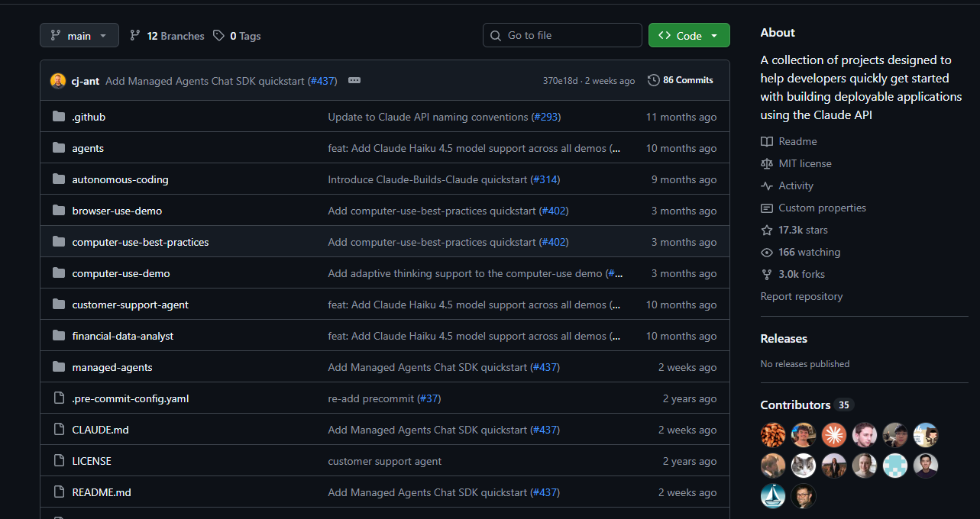The width and height of the screenshot is (980, 519).
Task: Click the folder icon beside agents
Action: (x=59, y=148)
